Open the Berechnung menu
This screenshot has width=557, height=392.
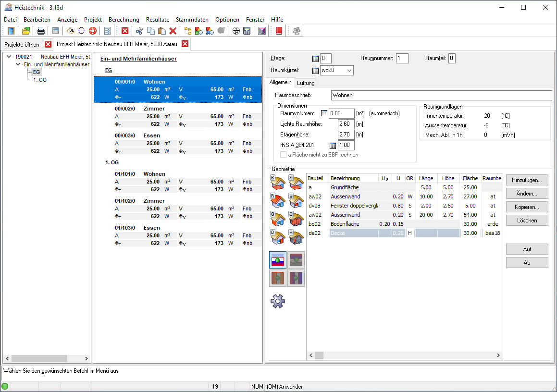[124, 20]
